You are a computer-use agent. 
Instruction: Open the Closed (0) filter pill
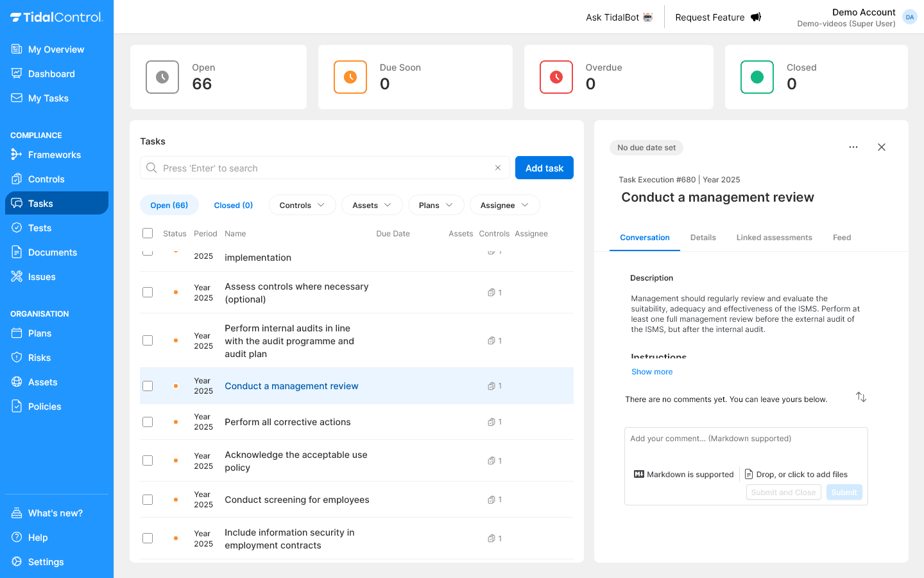(233, 205)
